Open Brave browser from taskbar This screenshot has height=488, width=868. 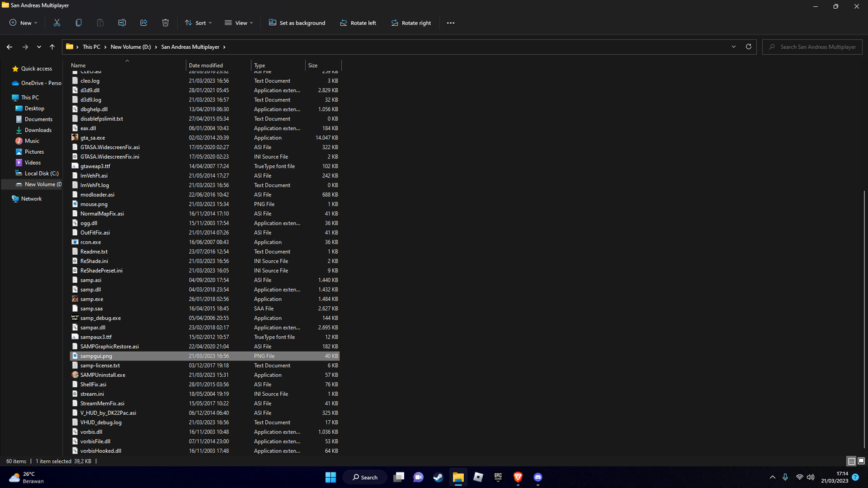518,477
